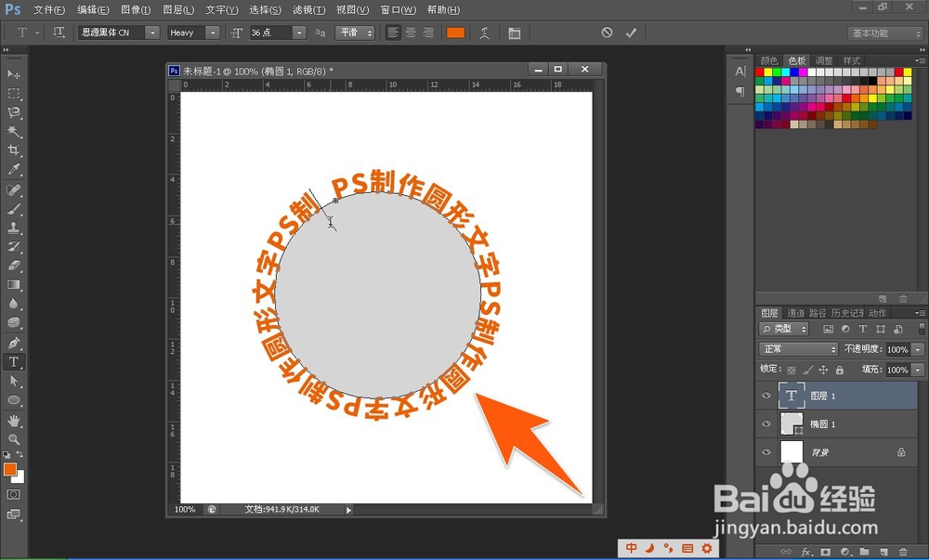This screenshot has width=929, height=560.
Task: Select the Pen tool
Action: pyautogui.click(x=13, y=343)
